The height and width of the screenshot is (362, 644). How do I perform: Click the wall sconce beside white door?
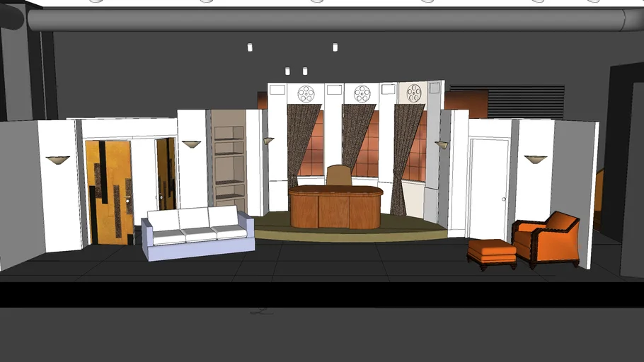(535, 159)
